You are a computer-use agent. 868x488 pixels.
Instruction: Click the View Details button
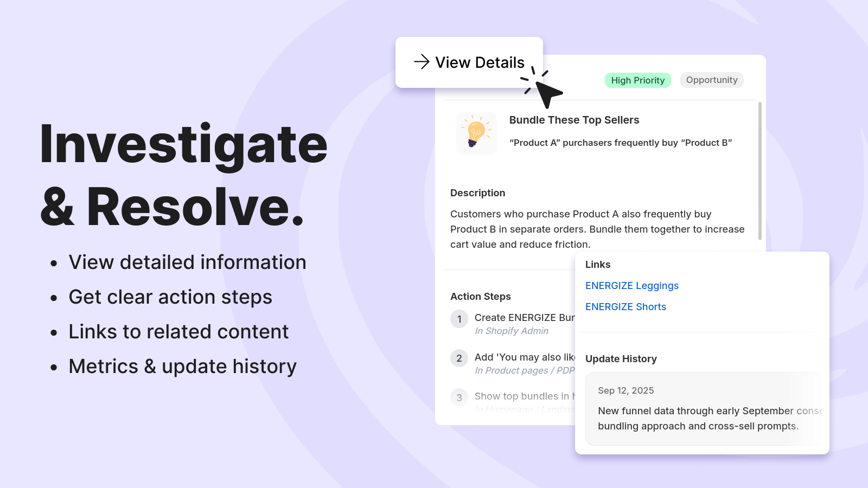tap(469, 62)
